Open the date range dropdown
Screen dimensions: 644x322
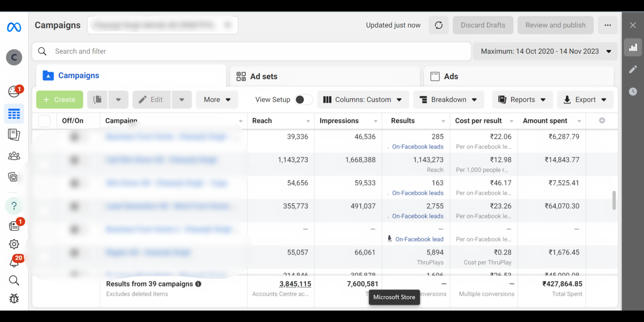545,51
